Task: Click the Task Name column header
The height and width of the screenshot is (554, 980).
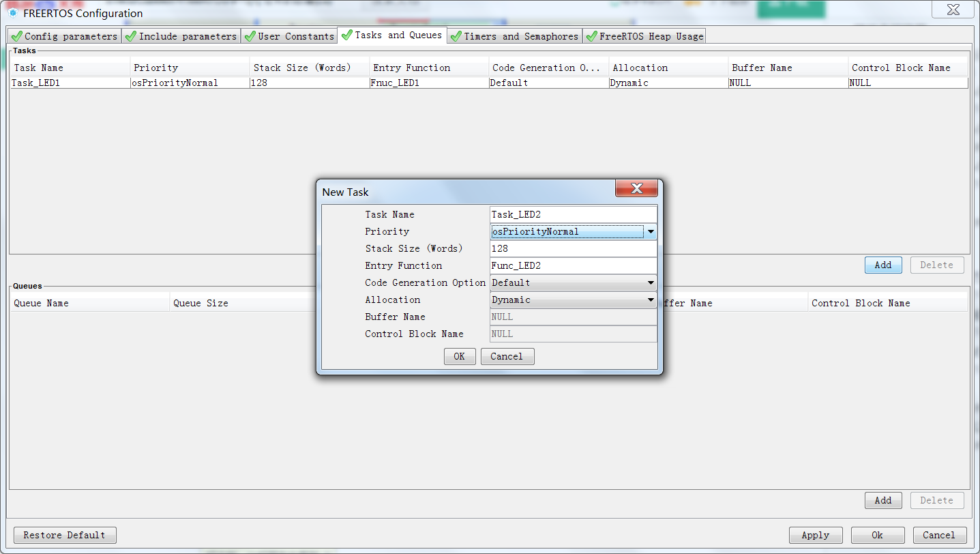Action: click(x=70, y=68)
